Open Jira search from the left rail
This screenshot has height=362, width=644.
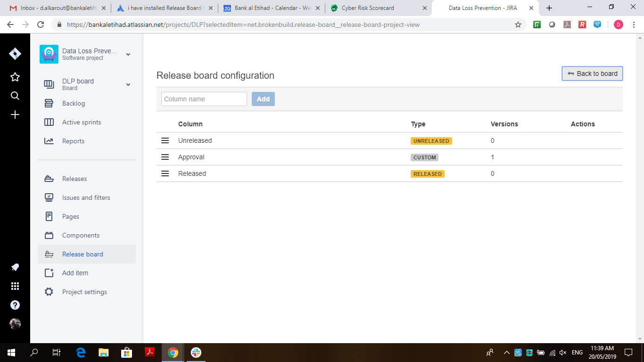(15, 95)
